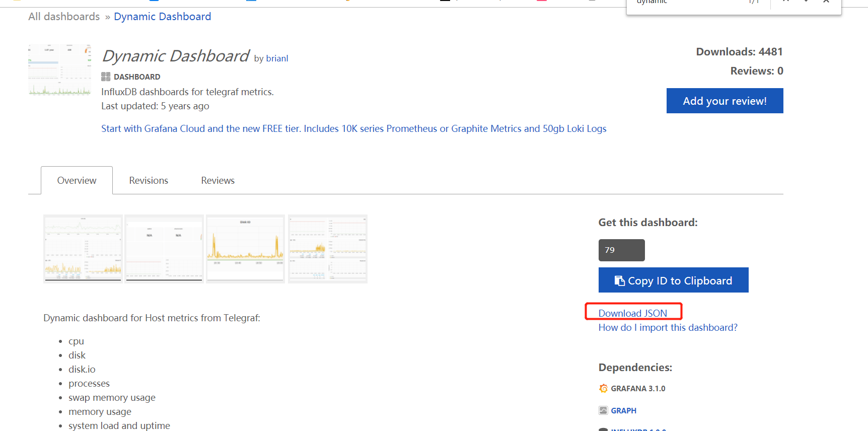Click the 'disk' list item
The height and width of the screenshot is (431, 868).
77,355
